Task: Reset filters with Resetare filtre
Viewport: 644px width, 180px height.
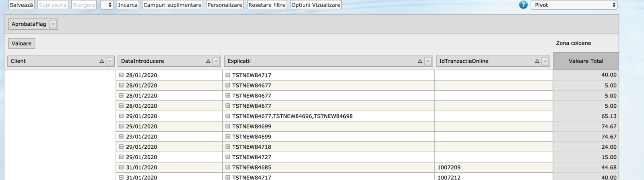Action: click(267, 5)
